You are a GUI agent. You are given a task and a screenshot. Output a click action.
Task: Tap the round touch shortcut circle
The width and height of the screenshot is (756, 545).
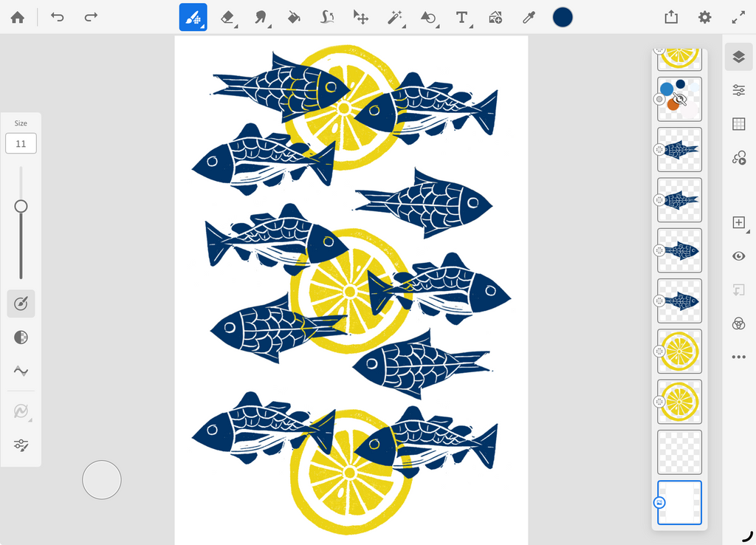(x=102, y=480)
